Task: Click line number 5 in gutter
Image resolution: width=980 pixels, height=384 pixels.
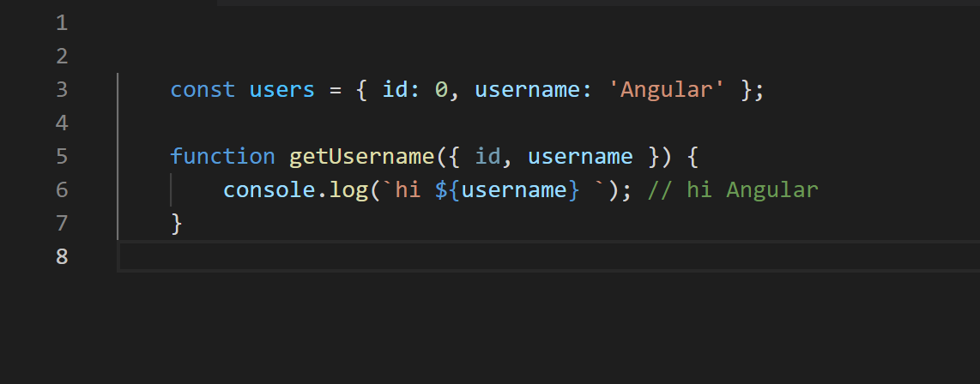Action: 61,156
